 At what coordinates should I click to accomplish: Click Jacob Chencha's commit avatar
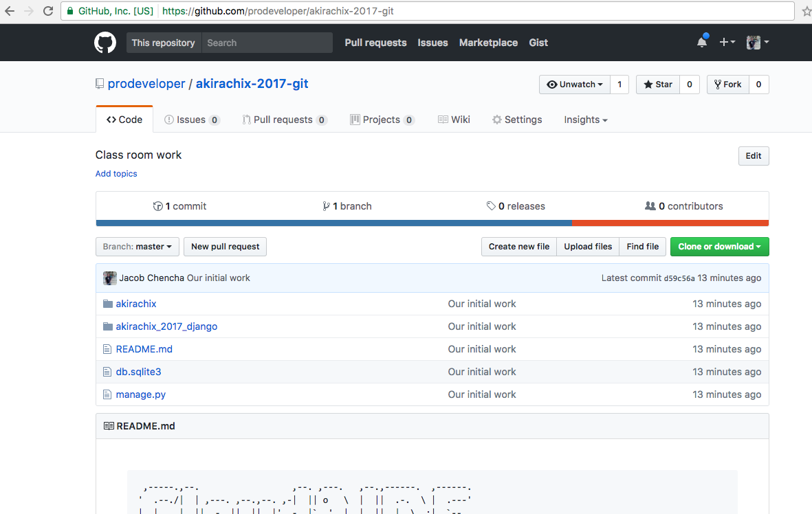tap(109, 278)
